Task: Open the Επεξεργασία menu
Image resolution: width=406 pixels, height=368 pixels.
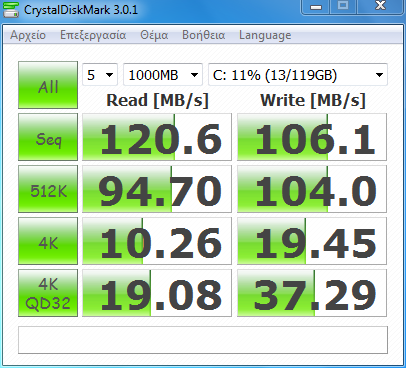Action: point(93,35)
